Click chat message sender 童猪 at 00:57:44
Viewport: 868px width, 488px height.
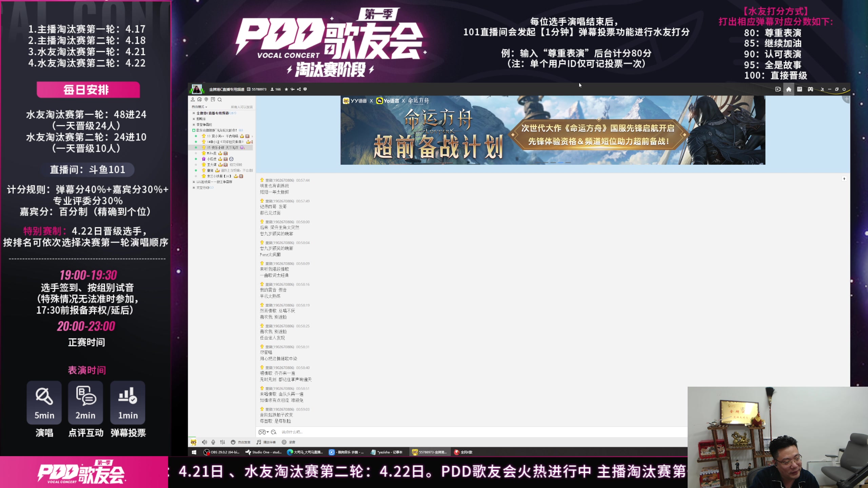pos(279,181)
